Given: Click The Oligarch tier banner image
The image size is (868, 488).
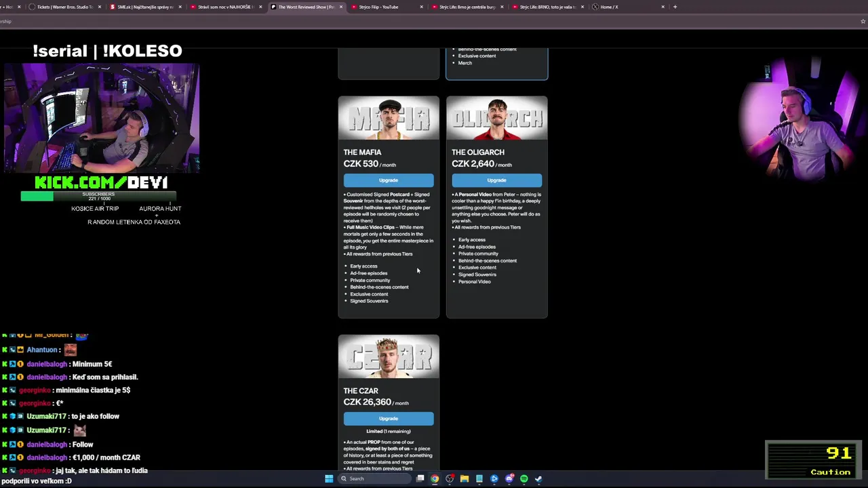Looking at the screenshot, I should [x=497, y=118].
